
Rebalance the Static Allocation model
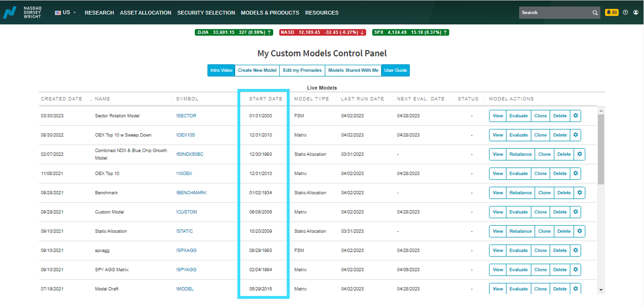pyautogui.click(x=520, y=231)
